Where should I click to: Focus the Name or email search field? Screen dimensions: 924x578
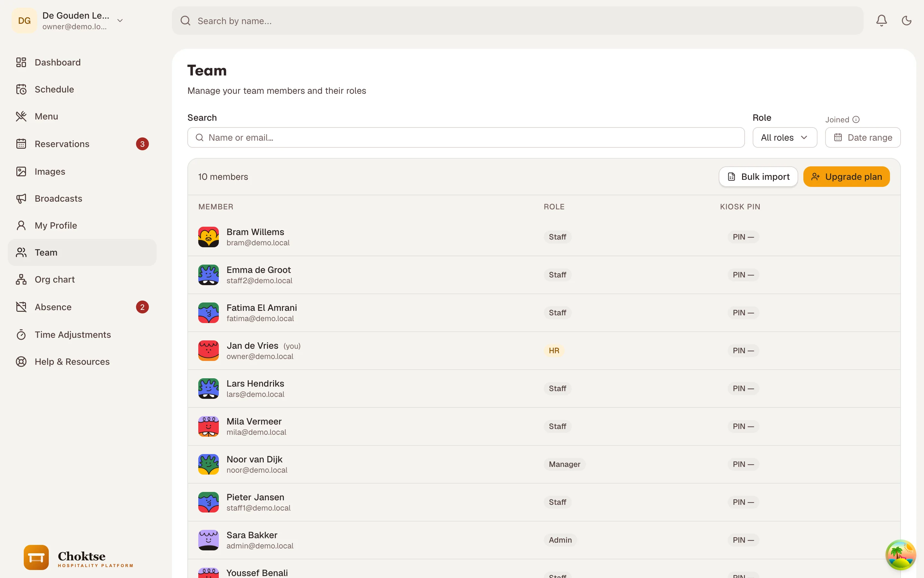click(466, 138)
